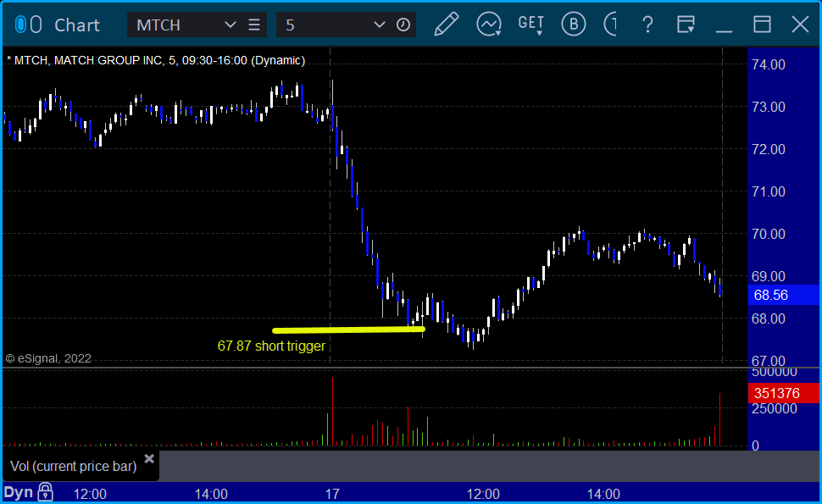Toggle the lock icon next to Dyn

[46, 492]
